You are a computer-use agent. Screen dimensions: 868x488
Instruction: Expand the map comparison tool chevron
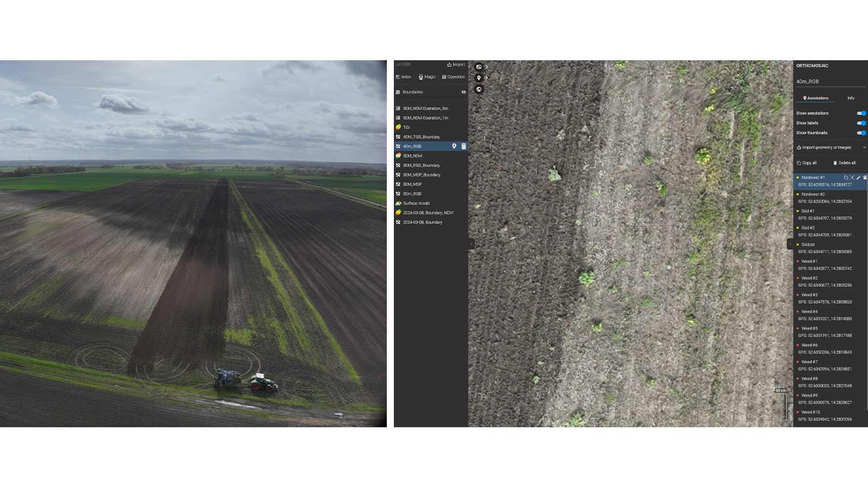pos(487,66)
